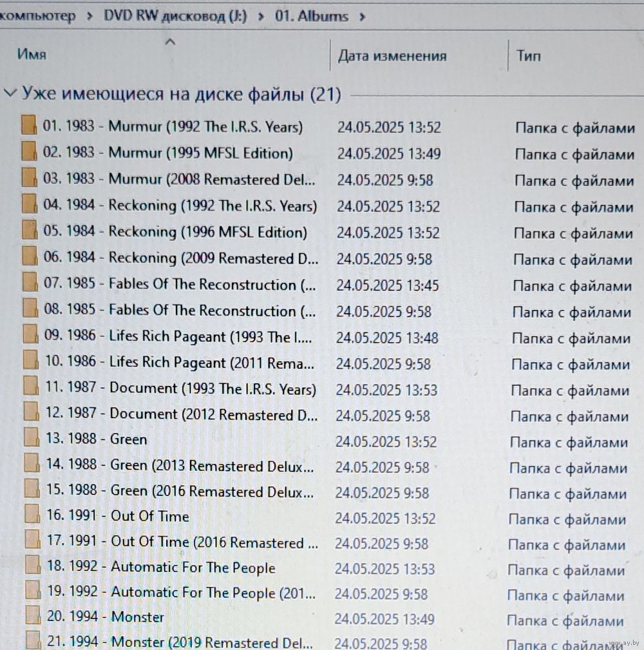The height and width of the screenshot is (650, 644).
Task: Click date '24.05.2025 13:53' in 11. Document row
Action: pyautogui.click(x=386, y=390)
